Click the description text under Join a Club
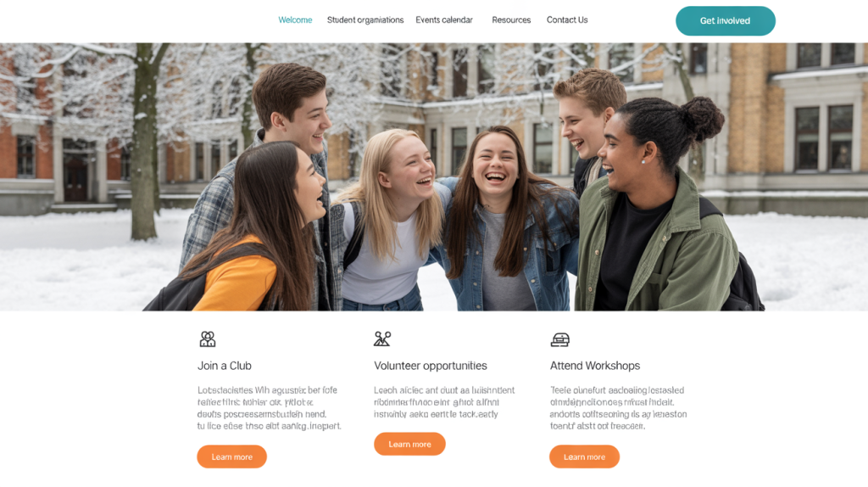The image size is (868, 487). pyautogui.click(x=270, y=408)
